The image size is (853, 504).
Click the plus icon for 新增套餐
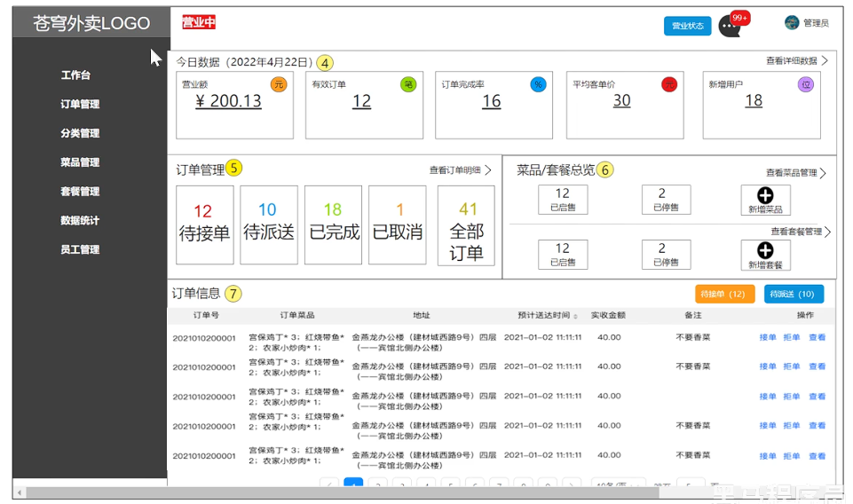764,251
